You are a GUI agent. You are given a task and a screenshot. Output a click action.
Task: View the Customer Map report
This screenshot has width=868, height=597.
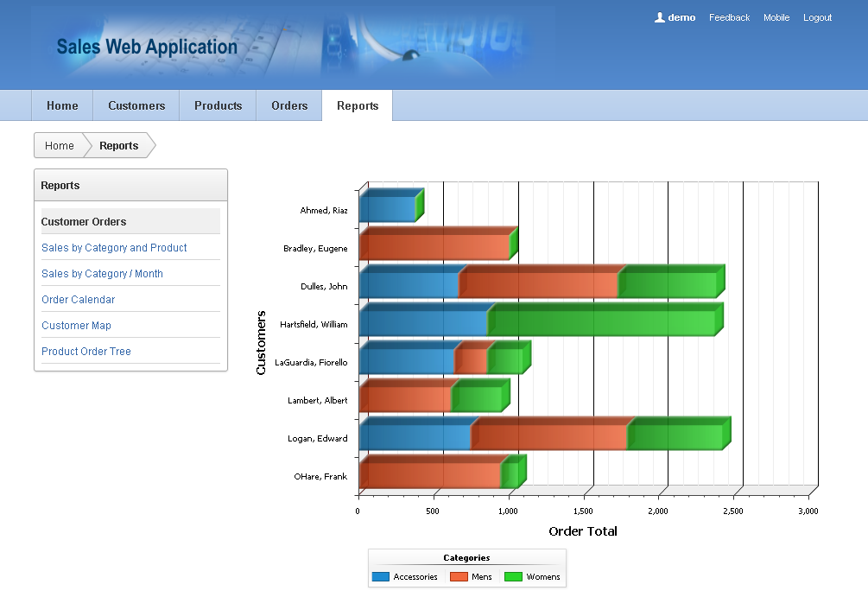point(76,326)
